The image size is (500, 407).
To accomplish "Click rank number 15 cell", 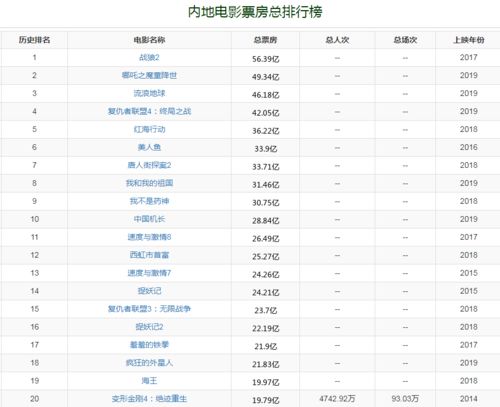I will [34, 309].
